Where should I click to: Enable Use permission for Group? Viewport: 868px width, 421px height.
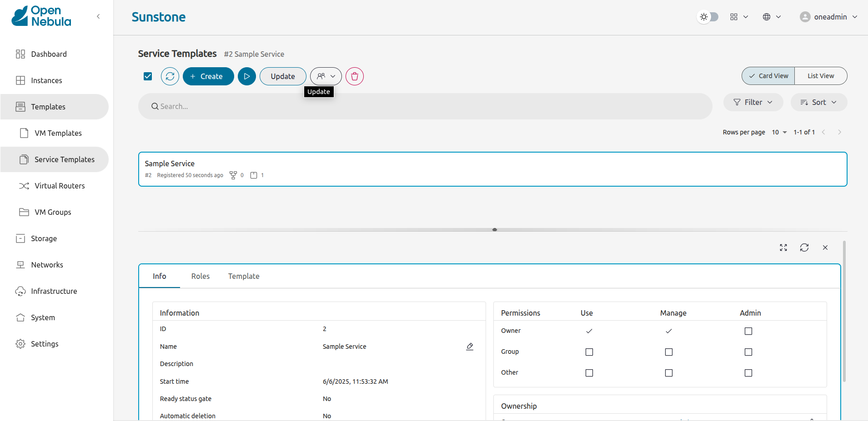tap(588, 352)
